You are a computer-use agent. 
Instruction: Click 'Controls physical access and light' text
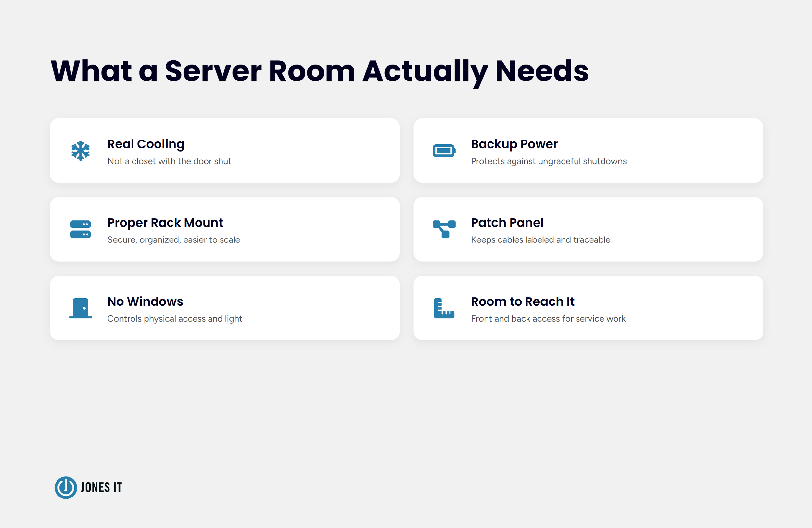pyautogui.click(x=175, y=319)
